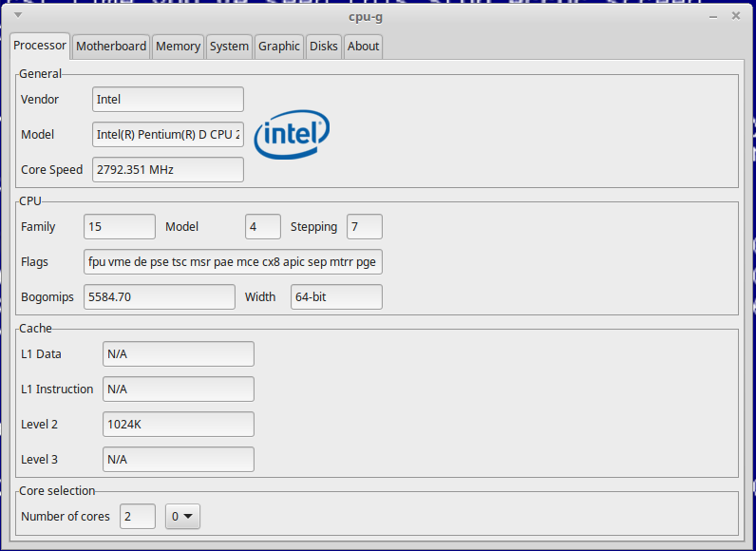The width and height of the screenshot is (756, 551).
Task: Click the Stepping field showing 7
Action: (365, 226)
